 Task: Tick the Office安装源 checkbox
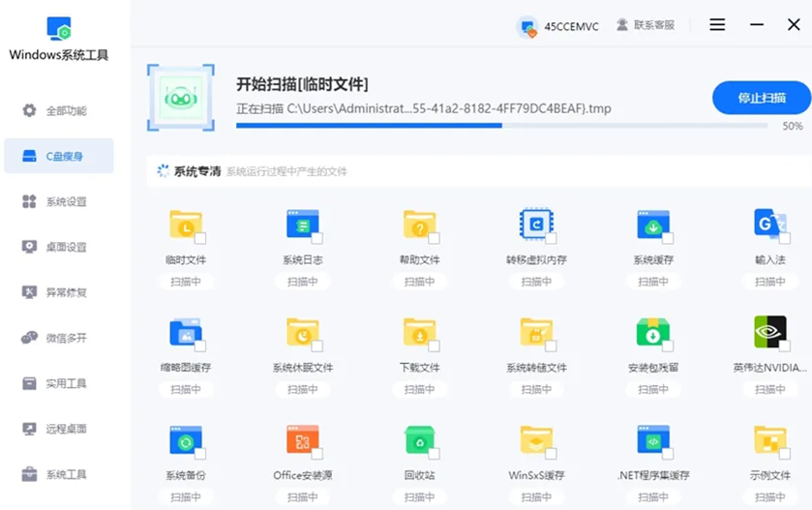tap(316, 454)
